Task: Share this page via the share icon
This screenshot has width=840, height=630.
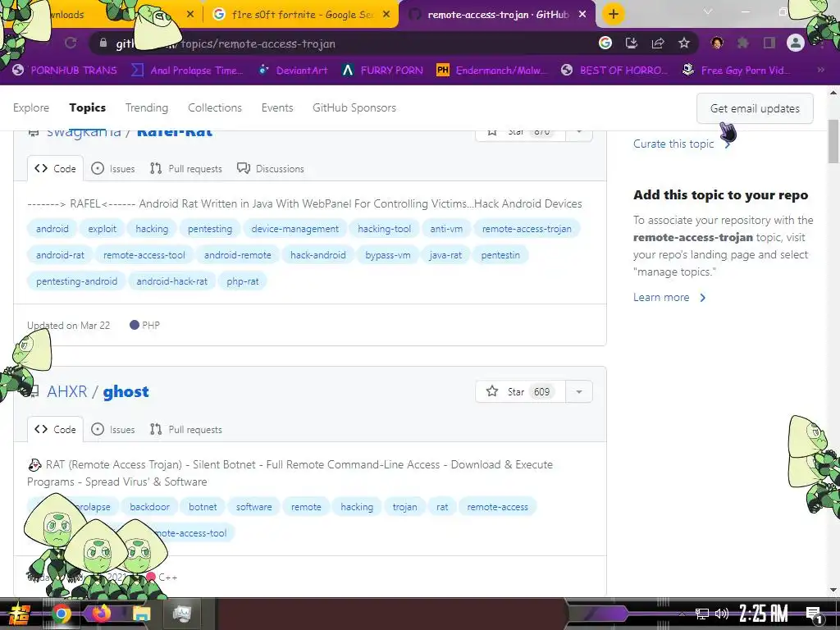Action: point(658,43)
